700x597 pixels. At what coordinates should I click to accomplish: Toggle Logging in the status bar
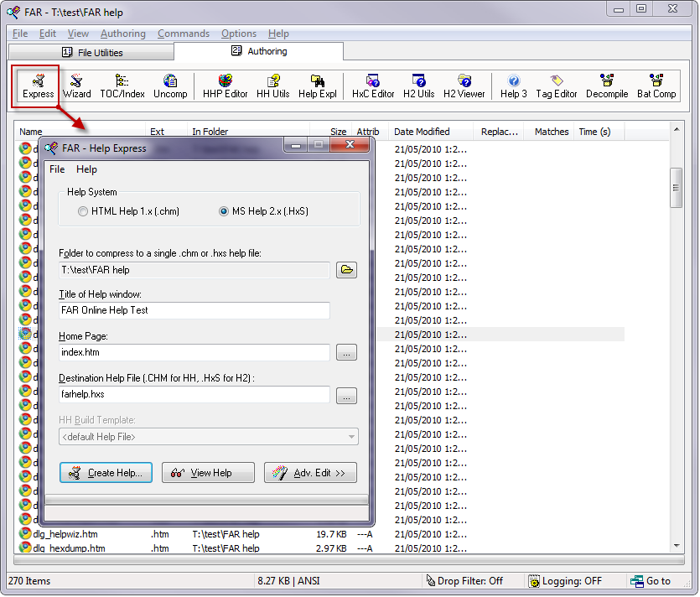click(565, 581)
